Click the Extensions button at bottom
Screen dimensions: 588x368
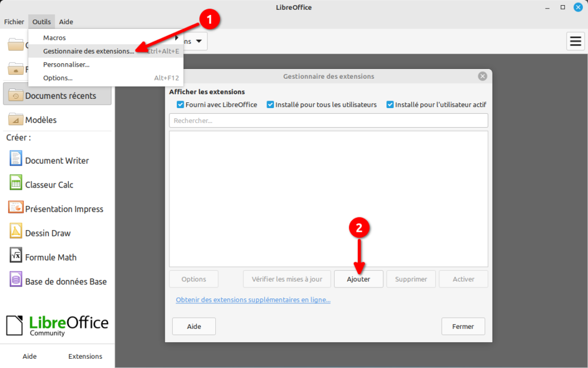point(85,356)
